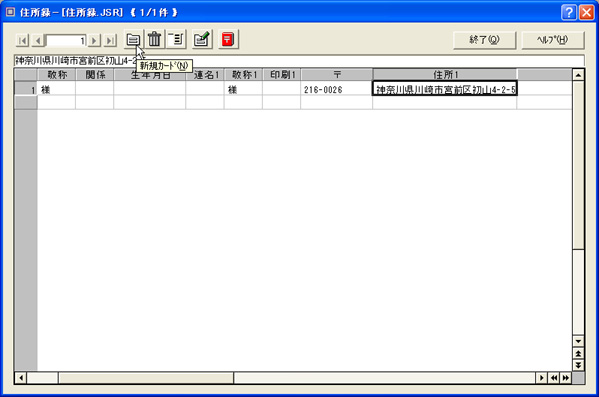
Task: Click the 216-0026 postal code cell
Action: pyautogui.click(x=337, y=89)
